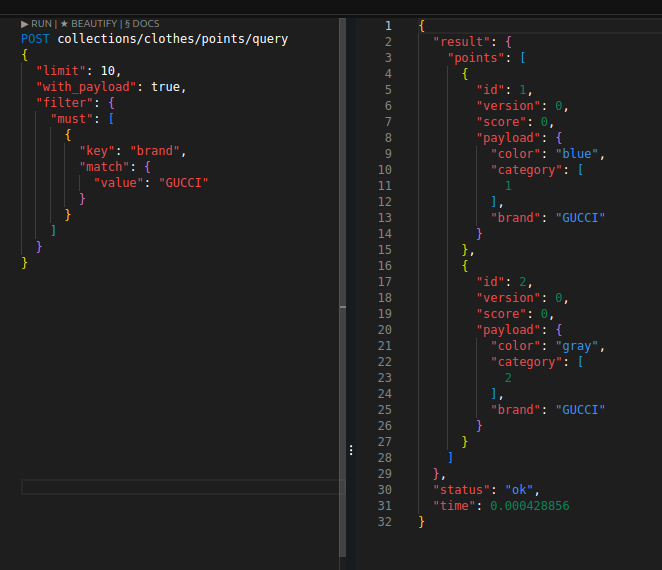Click the vertical dots pane splitter handle

click(x=350, y=451)
